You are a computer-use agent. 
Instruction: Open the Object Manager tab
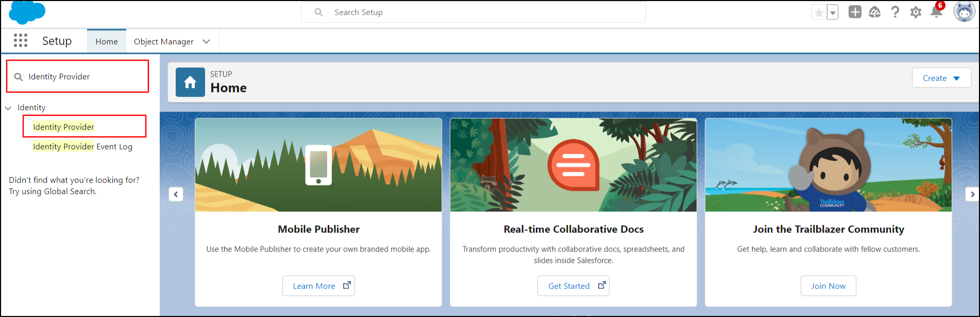[164, 41]
